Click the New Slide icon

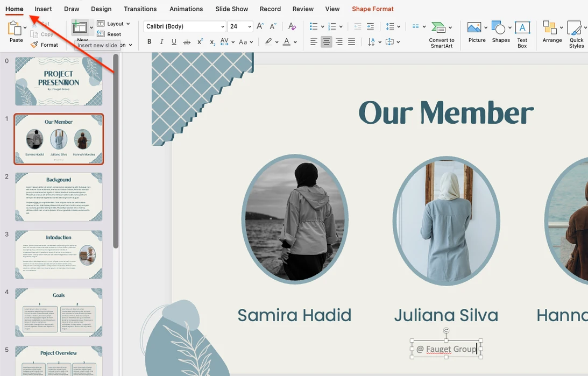(x=80, y=27)
